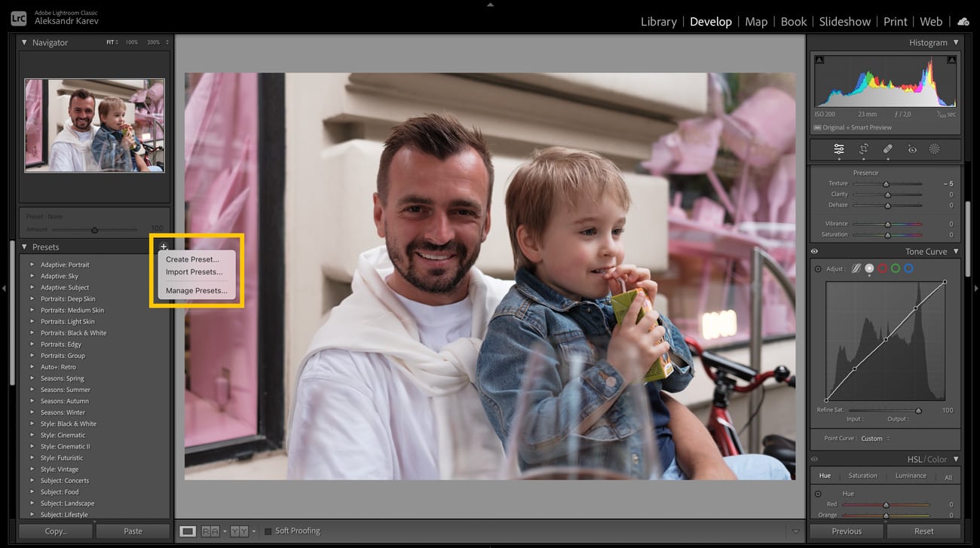Expand the Style: Cinematic preset group
The image size is (980, 548).
coord(32,435)
